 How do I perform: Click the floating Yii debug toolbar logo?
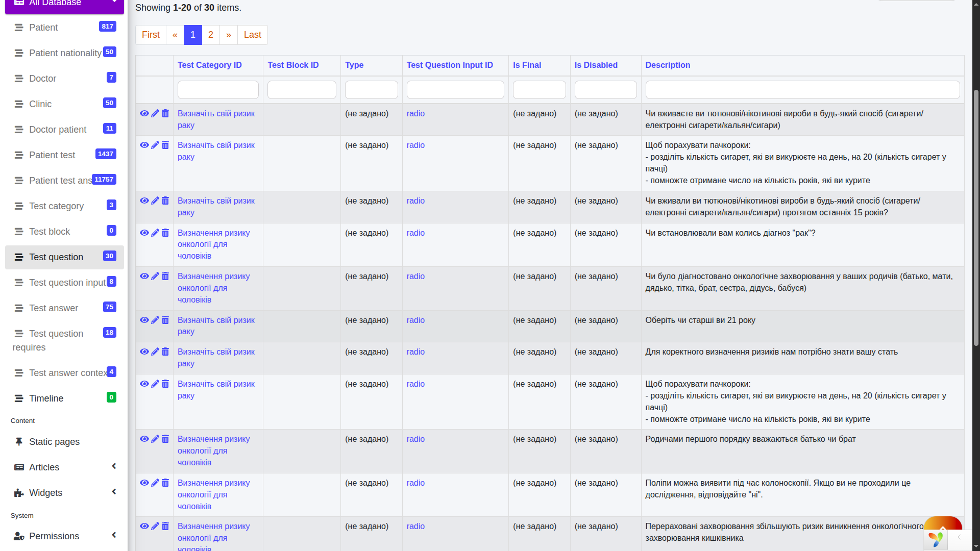pyautogui.click(x=936, y=539)
